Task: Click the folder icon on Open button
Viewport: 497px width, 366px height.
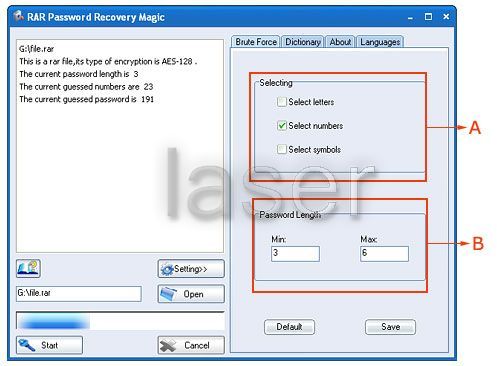Action: (168, 294)
